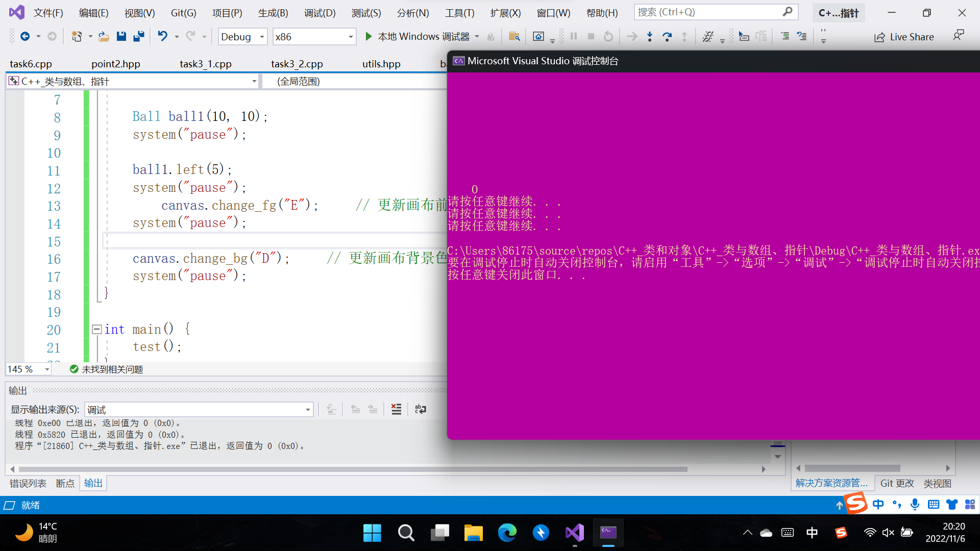Open the 调试(D) menu

(320, 13)
